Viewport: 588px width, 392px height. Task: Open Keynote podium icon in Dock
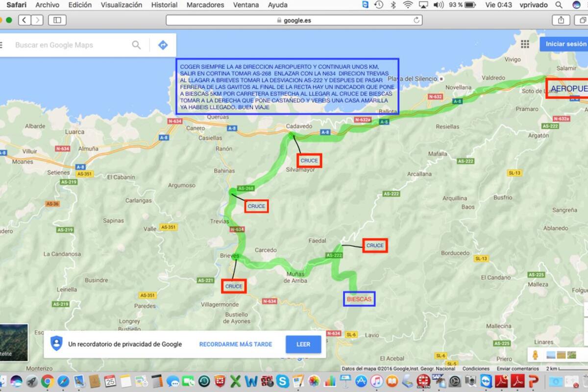pyautogui.click(x=345, y=381)
